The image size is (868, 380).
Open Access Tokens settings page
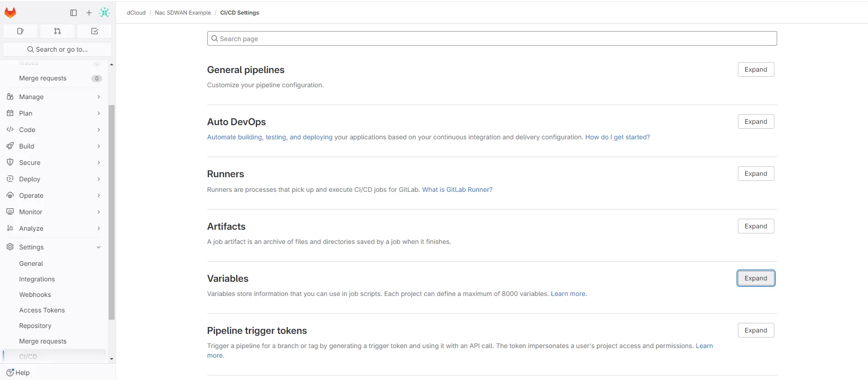coord(42,310)
